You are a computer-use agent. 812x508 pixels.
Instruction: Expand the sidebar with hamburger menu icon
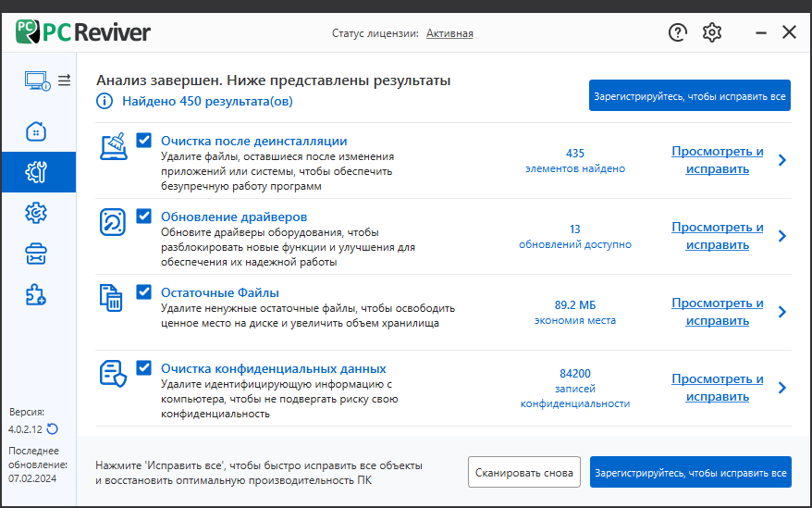tap(64, 81)
